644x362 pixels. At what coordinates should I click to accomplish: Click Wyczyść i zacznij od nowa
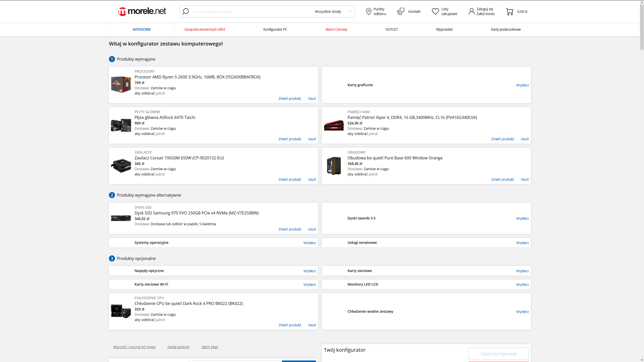tap(134, 347)
